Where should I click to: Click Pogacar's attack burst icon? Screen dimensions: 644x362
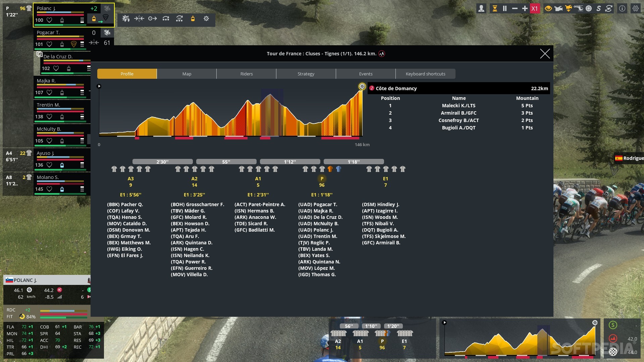pyautogui.click(x=107, y=33)
